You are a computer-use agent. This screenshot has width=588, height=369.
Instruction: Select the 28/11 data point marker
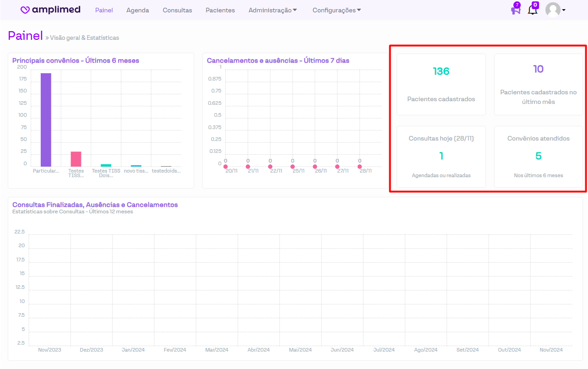tap(359, 167)
